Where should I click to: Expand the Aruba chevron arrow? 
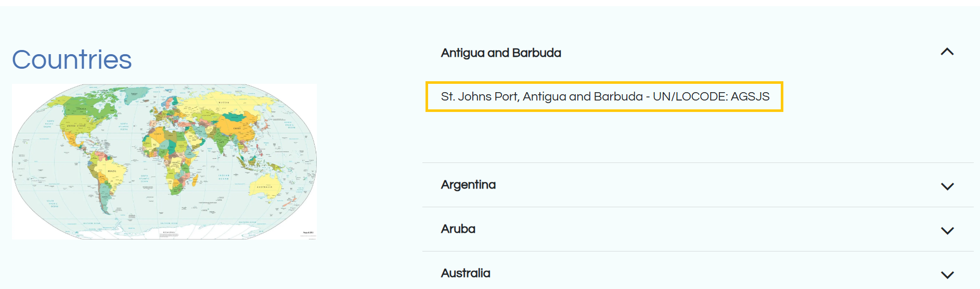point(947,231)
